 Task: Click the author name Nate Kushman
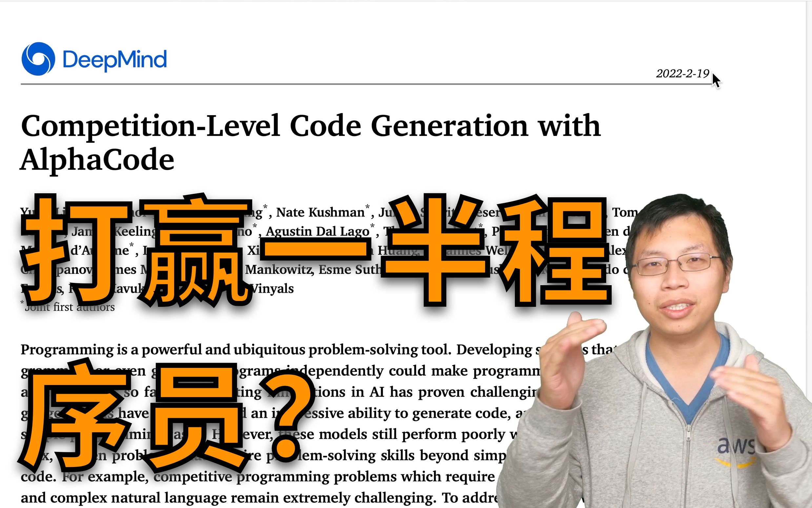point(320,212)
